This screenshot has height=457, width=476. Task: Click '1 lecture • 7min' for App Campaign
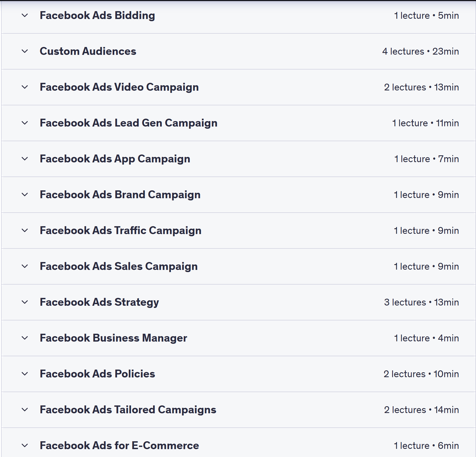426,159
